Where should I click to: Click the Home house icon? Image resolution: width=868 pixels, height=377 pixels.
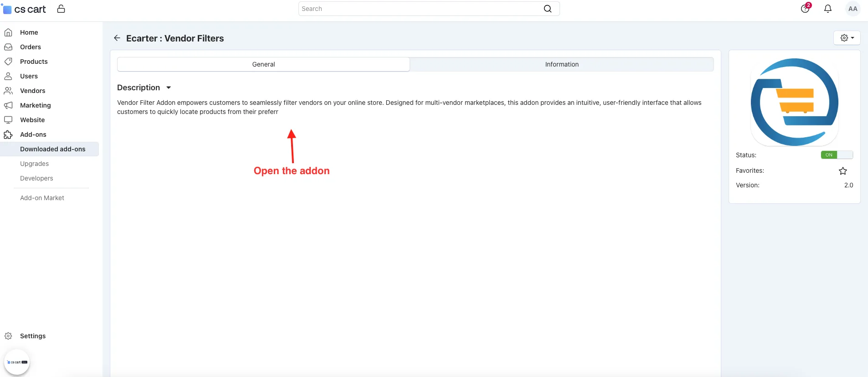tap(8, 32)
